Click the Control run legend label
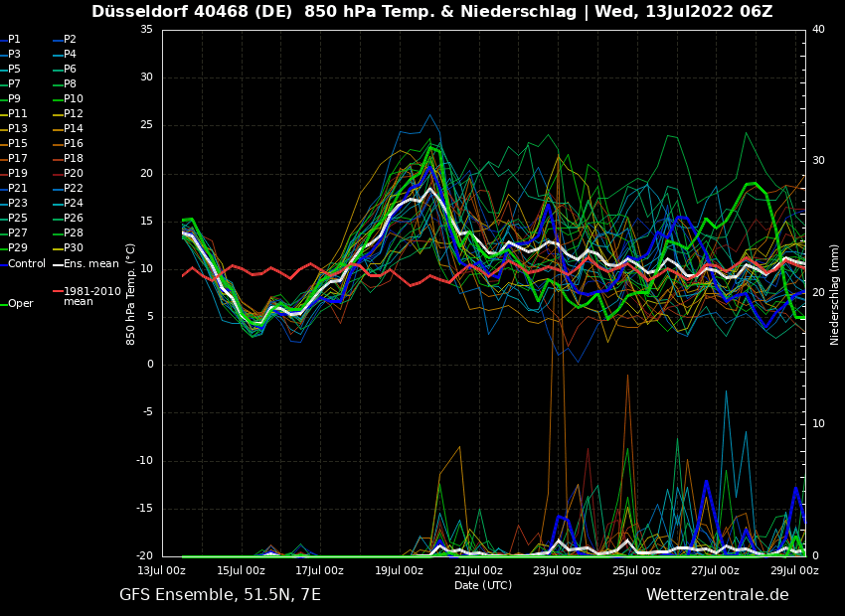This screenshot has height=616, width=845. coord(26,264)
